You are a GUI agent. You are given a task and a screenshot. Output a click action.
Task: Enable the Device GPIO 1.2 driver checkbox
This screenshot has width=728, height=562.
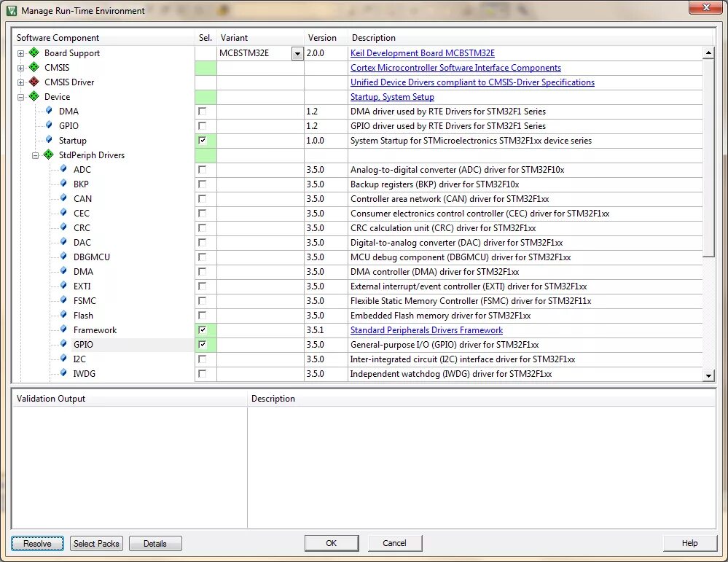[x=202, y=126]
